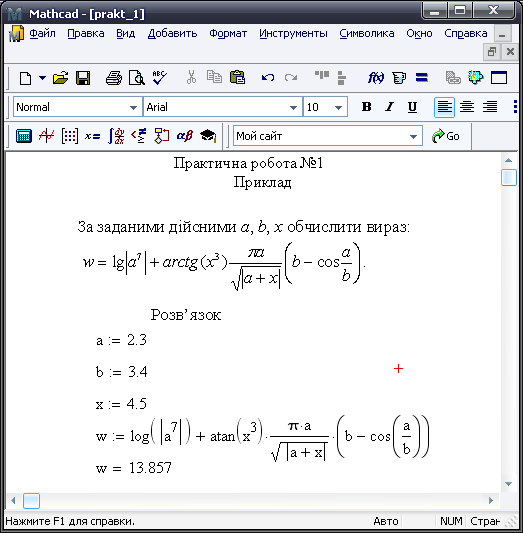
Task: Toggle underline formatting
Action: [412, 107]
